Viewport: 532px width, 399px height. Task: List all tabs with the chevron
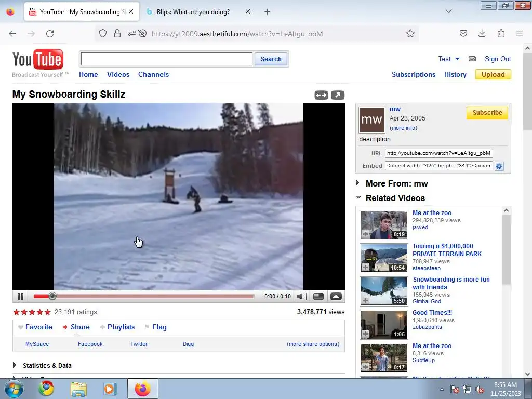pos(448,11)
